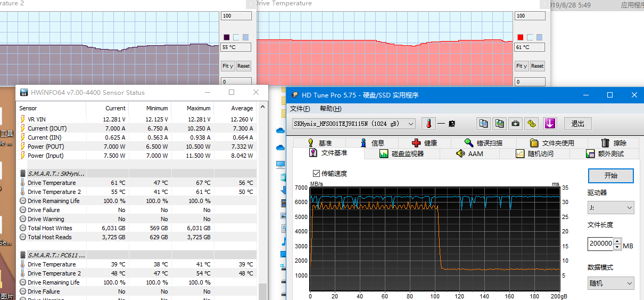Click the copy text results icon in HD Tune
The height and width of the screenshot is (300, 644).
(x=483, y=124)
